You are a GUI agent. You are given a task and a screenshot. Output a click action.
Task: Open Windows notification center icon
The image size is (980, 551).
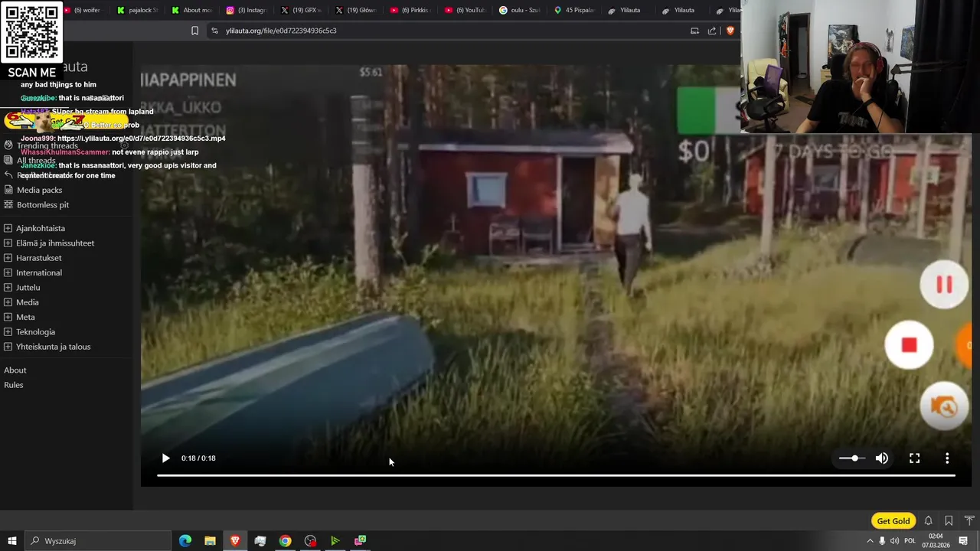coord(963,541)
